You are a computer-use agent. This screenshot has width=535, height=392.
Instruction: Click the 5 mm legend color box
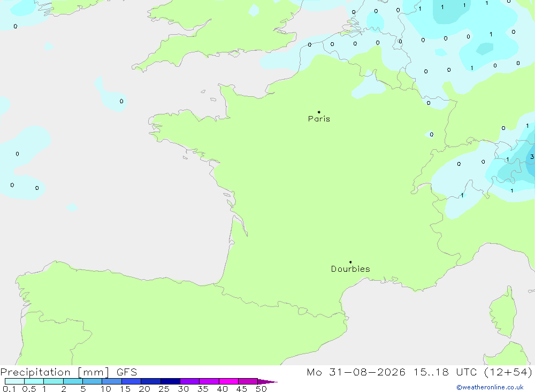[93, 381]
